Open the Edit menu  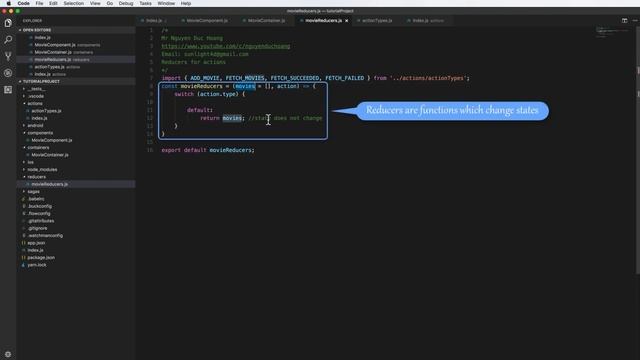(53, 3)
